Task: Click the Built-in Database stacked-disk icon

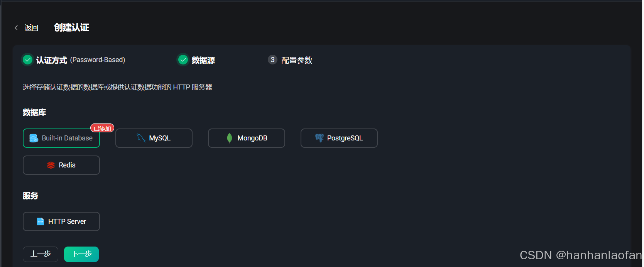Action: 34,138
